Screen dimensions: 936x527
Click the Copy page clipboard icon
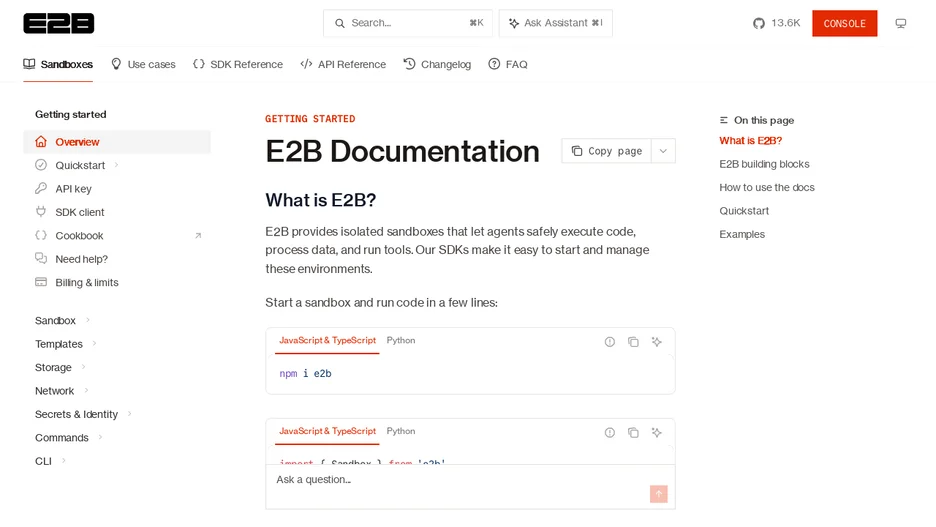[x=577, y=151]
